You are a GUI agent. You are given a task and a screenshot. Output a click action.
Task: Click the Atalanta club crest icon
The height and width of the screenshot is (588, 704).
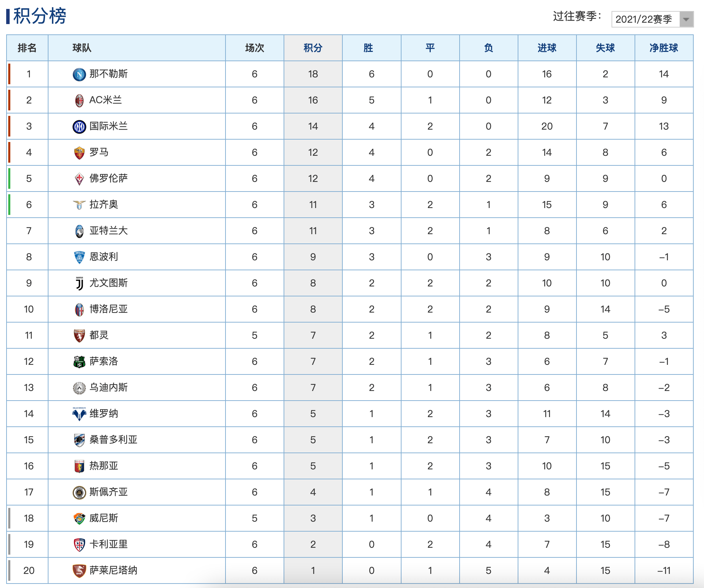tap(79, 231)
